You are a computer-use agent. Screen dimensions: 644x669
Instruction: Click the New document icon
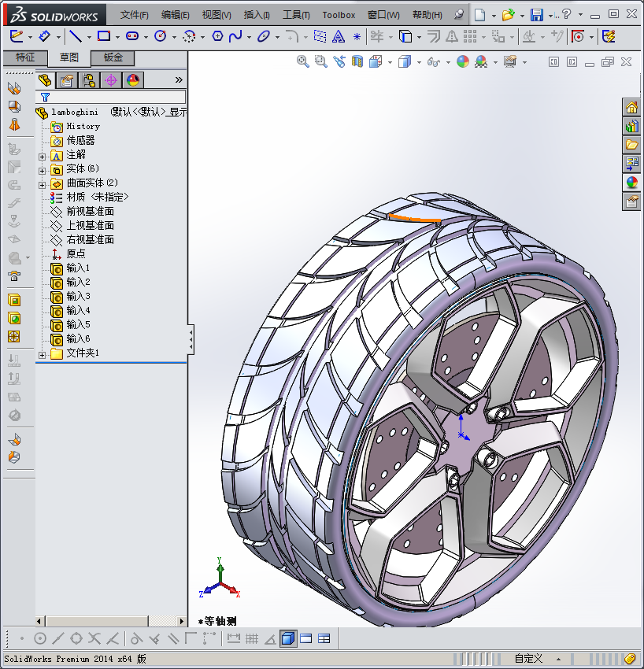point(479,15)
